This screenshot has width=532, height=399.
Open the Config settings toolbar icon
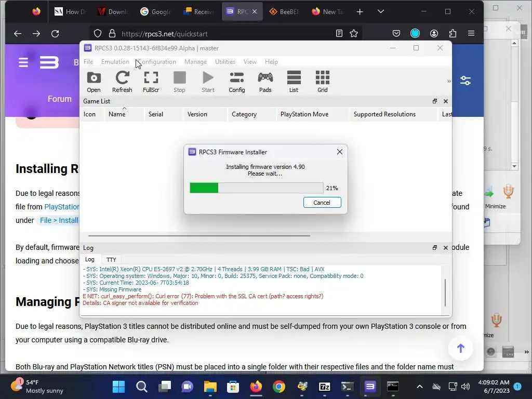(237, 82)
